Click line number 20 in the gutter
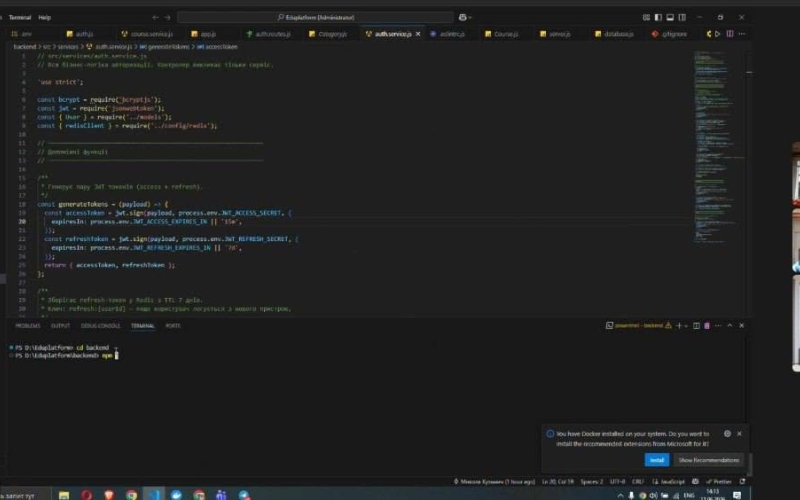The image size is (800, 500). tap(22, 222)
